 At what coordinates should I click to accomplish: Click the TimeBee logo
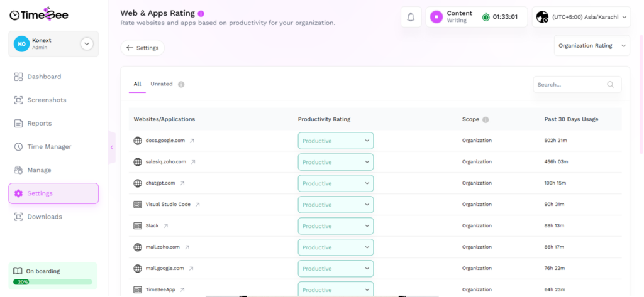point(39,14)
